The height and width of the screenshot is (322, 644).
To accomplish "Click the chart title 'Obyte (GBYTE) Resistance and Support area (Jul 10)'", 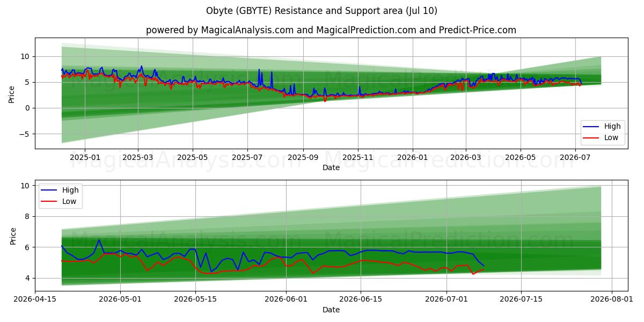I will [x=321, y=11].
